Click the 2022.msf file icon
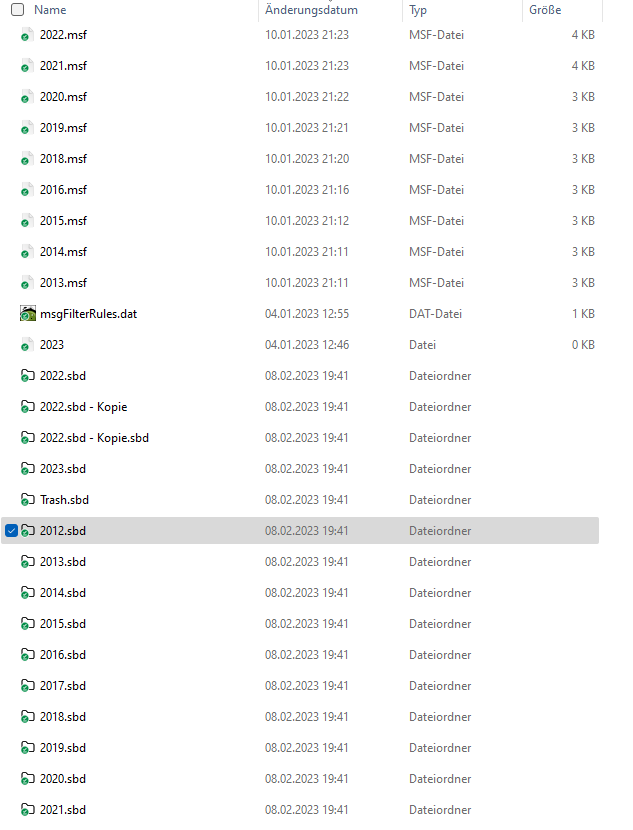 [x=27, y=35]
